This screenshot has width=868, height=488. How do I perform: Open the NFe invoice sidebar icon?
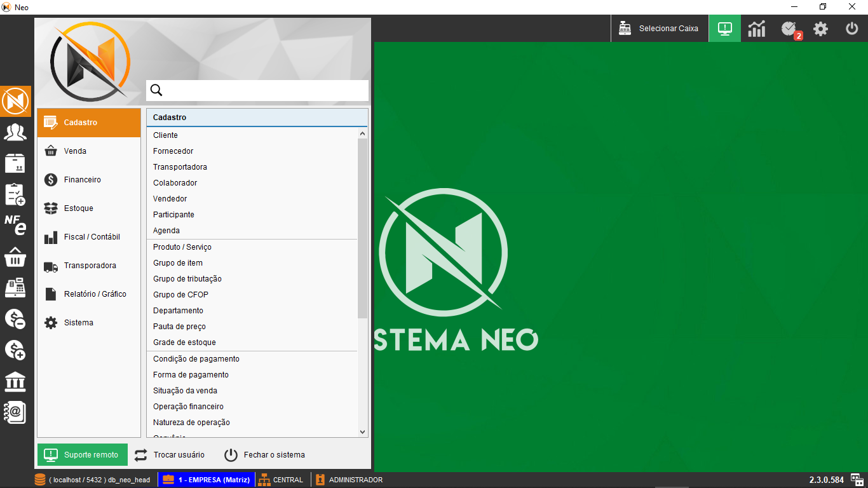point(15,225)
